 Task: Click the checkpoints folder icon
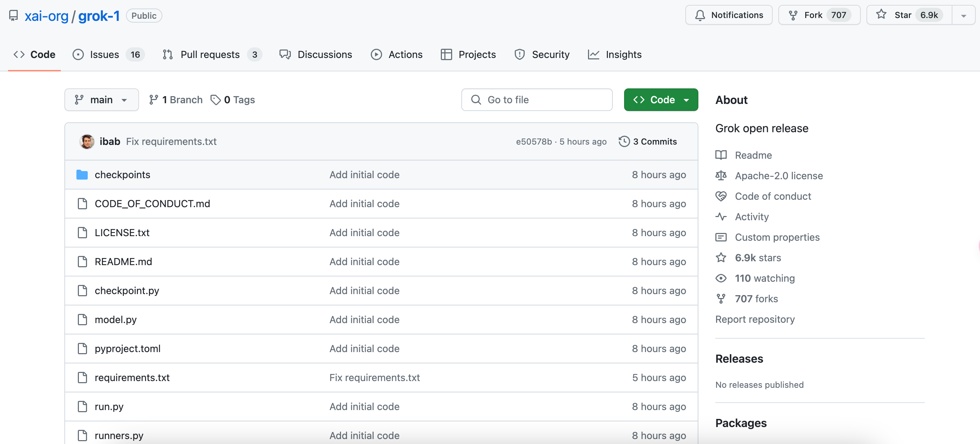point(82,175)
